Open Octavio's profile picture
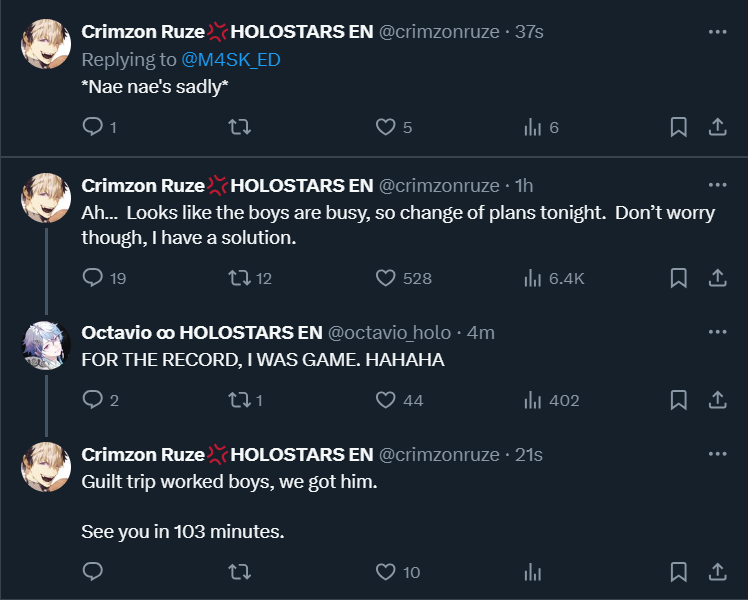Screen dimensions: 748x600 coord(44,346)
